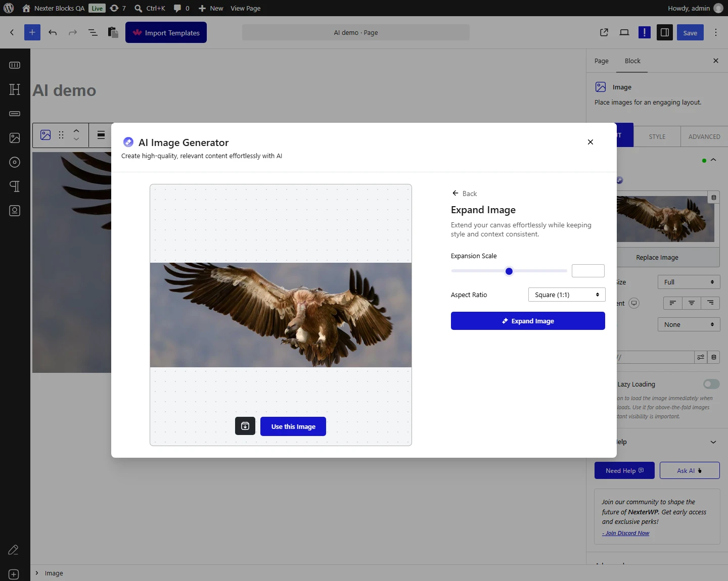The height and width of the screenshot is (581, 728).
Task: Click the add block icon at sidebar bottom
Action: (x=14, y=574)
